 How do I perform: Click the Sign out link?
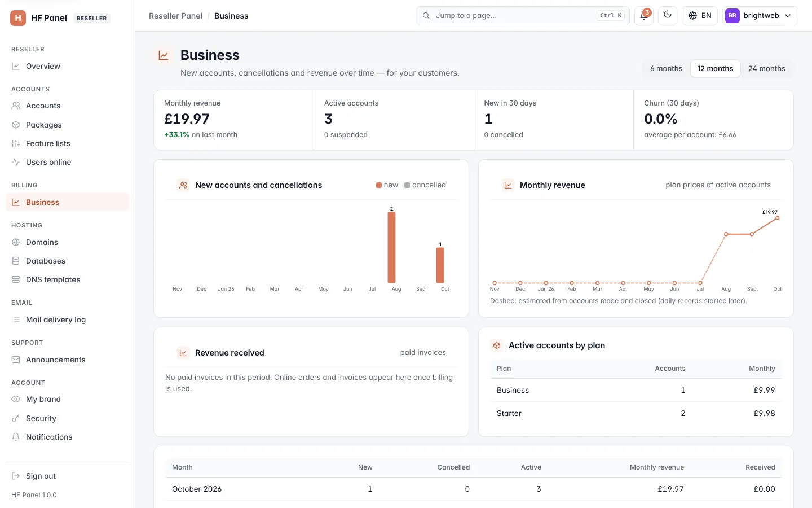(x=67, y=476)
